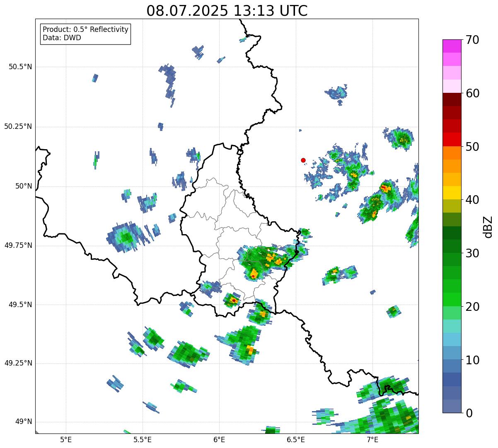Image resolution: width=498 pixels, height=448 pixels.
Task: Click the magenta top swatch of colorbar
Action: click(x=452, y=46)
